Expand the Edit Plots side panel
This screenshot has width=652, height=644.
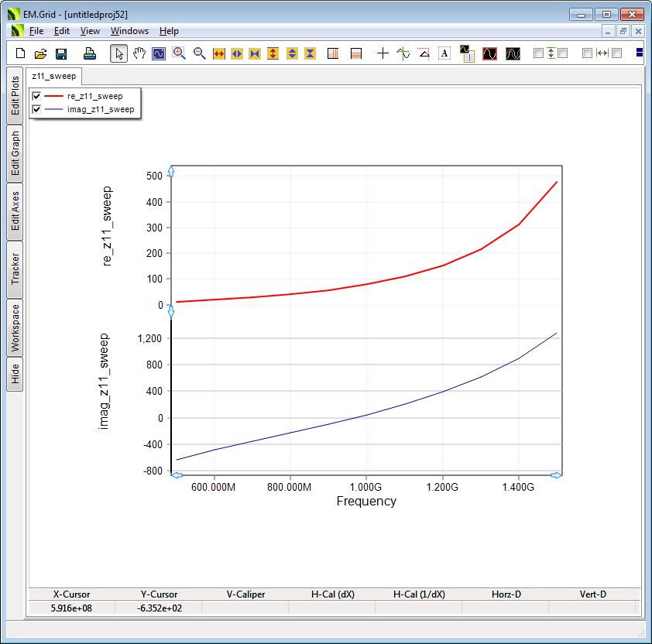(x=15, y=95)
